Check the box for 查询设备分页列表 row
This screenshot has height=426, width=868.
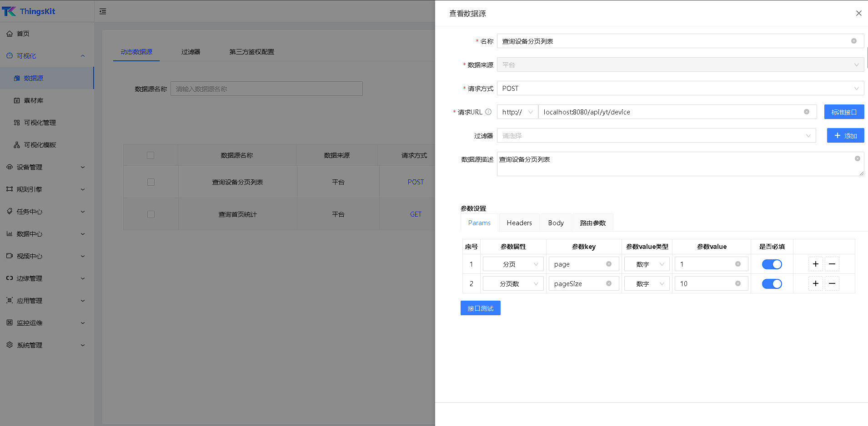point(151,182)
